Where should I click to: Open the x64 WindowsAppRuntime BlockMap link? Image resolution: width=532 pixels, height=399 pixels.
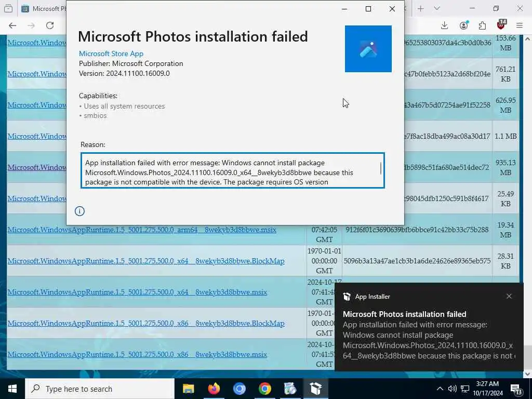point(146,261)
